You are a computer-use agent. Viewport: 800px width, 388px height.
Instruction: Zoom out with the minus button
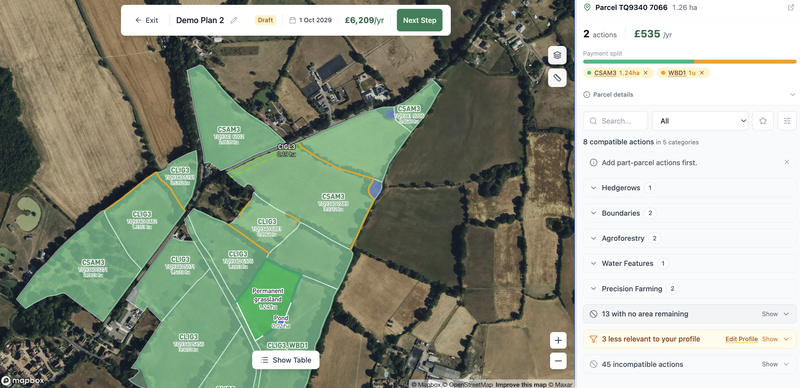558,361
